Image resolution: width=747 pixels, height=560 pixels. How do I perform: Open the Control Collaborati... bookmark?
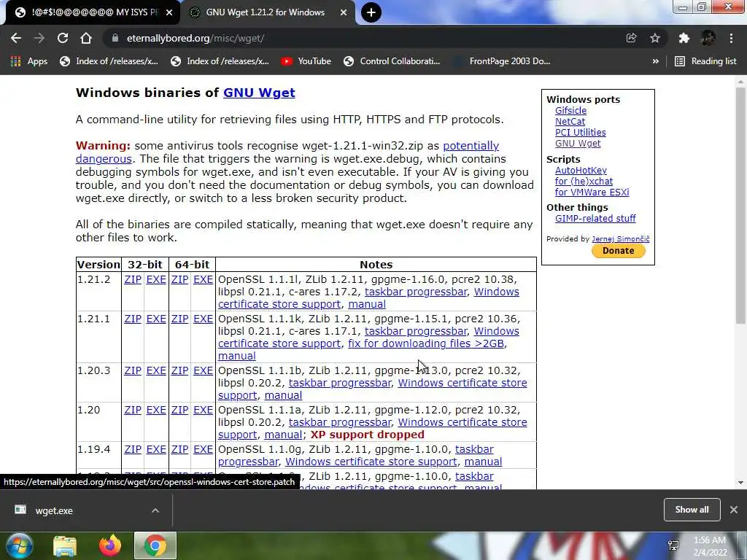tap(392, 61)
